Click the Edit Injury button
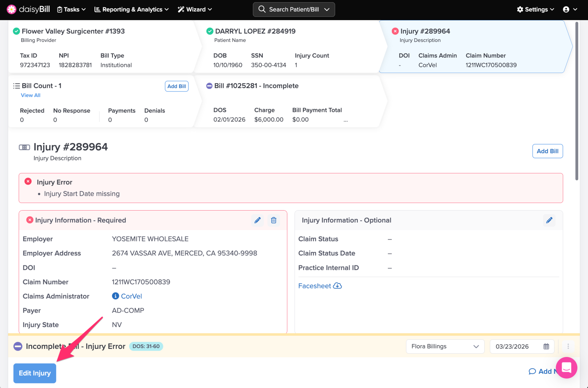 [x=35, y=373]
